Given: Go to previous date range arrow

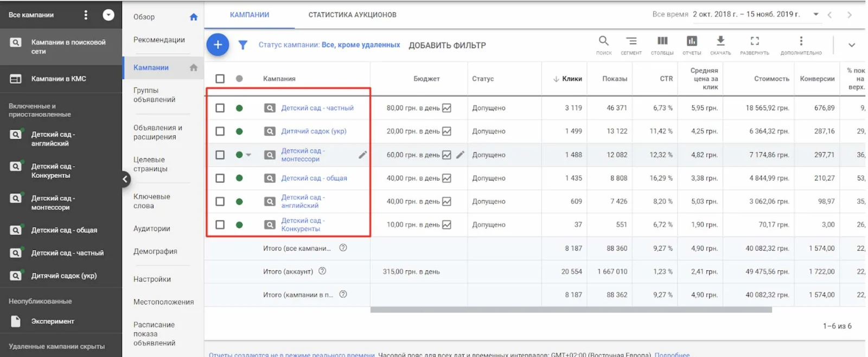Looking at the screenshot, I should [829, 15].
